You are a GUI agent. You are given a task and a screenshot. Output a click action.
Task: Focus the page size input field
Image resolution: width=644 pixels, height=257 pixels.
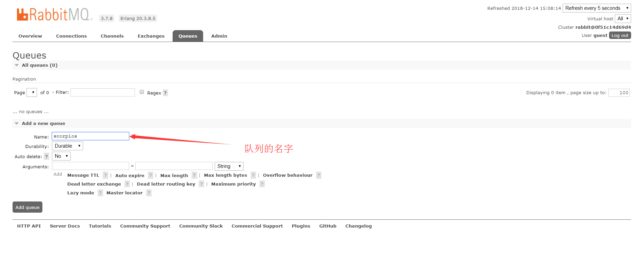click(619, 93)
